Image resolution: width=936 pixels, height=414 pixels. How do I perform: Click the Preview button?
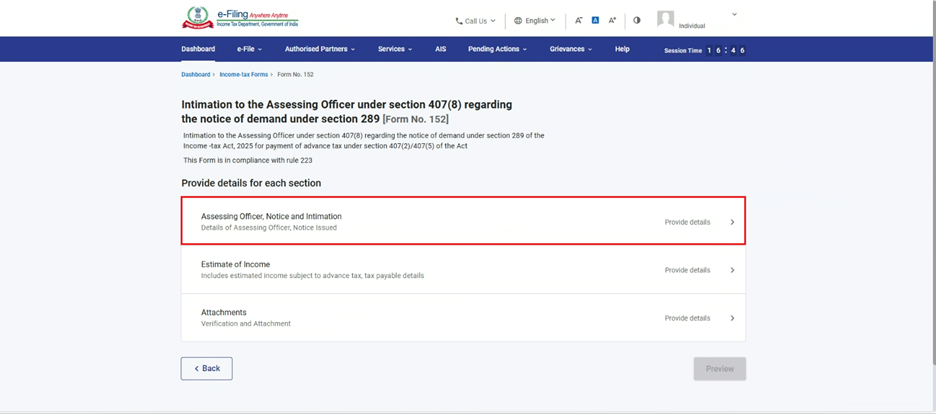[719, 369]
